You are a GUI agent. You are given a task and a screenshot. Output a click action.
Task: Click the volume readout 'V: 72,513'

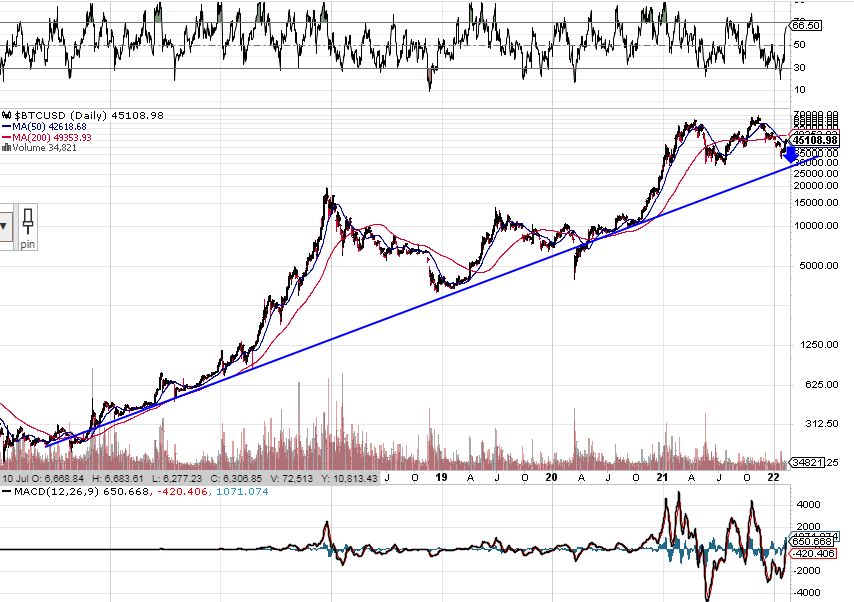[x=292, y=478]
